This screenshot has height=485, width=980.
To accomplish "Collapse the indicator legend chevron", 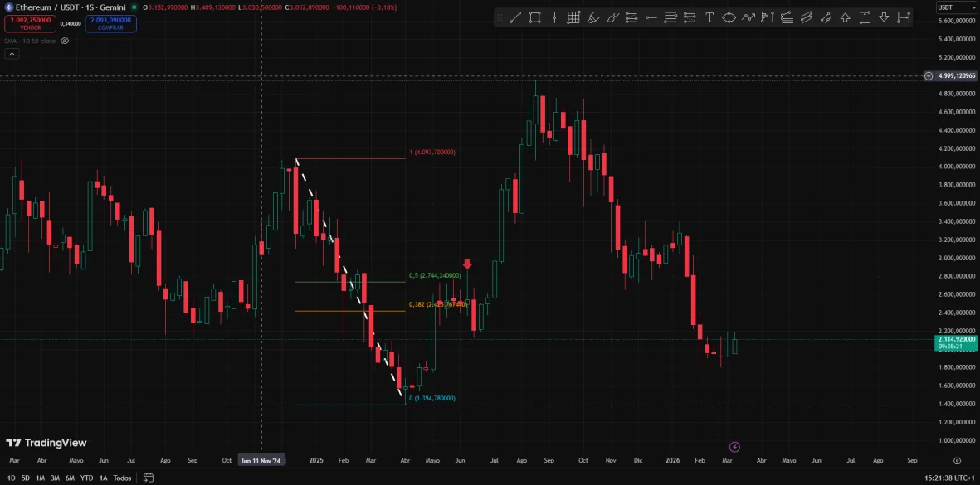I will 12,54.
